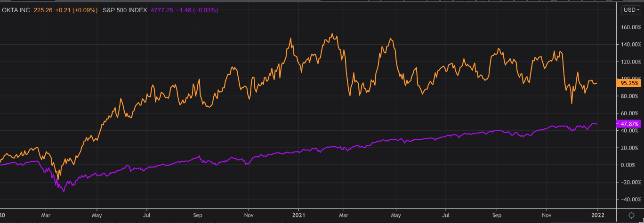Click the first Jul time axis label
This screenshot has height=223, width=644.
click(x=146, y=215)
